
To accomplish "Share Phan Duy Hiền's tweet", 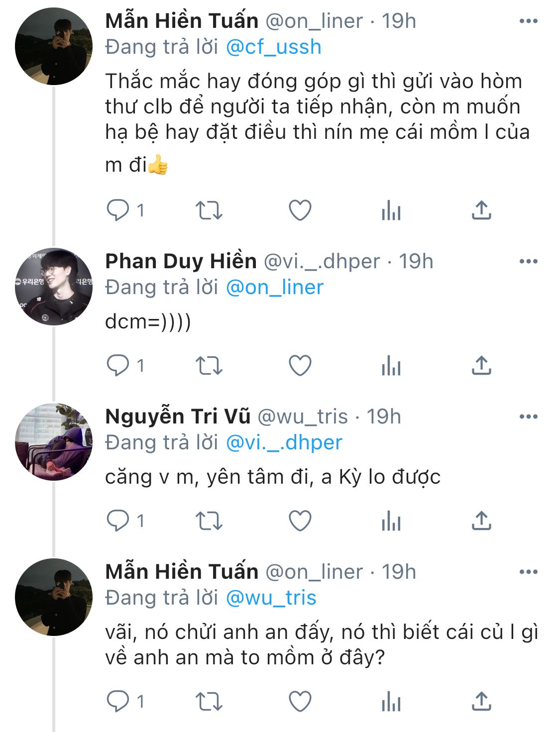I will coord(481,366).
